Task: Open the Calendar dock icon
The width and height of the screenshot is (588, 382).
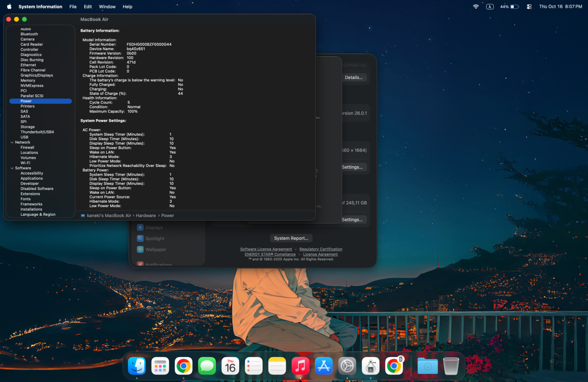Action: (x=230, y=366)
